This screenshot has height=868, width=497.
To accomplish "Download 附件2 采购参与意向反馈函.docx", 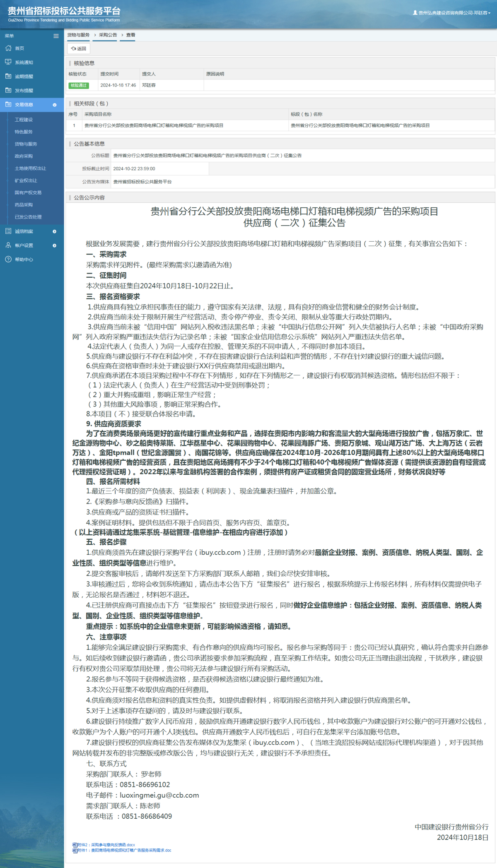I will pyautogui.click(x=106, y=845).
